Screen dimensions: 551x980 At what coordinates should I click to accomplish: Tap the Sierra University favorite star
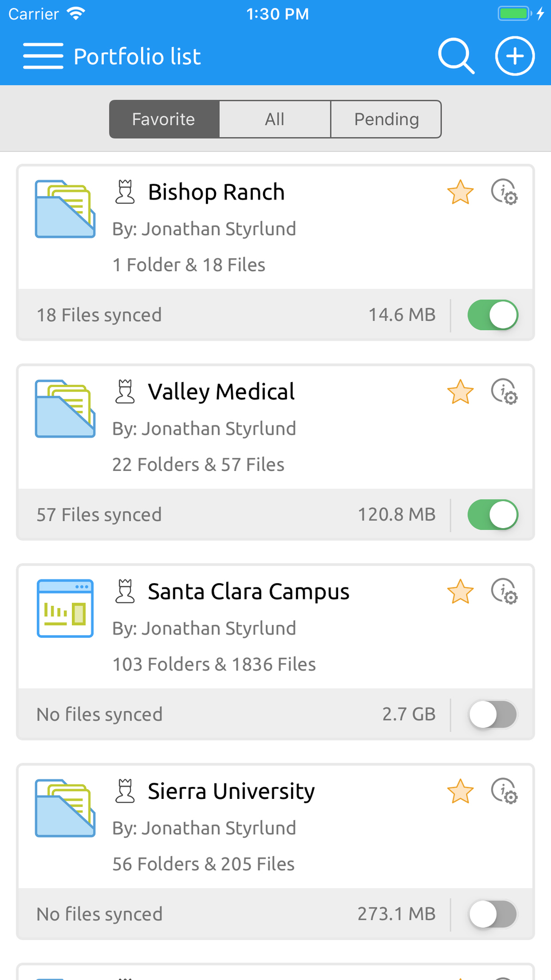(460, 791)
